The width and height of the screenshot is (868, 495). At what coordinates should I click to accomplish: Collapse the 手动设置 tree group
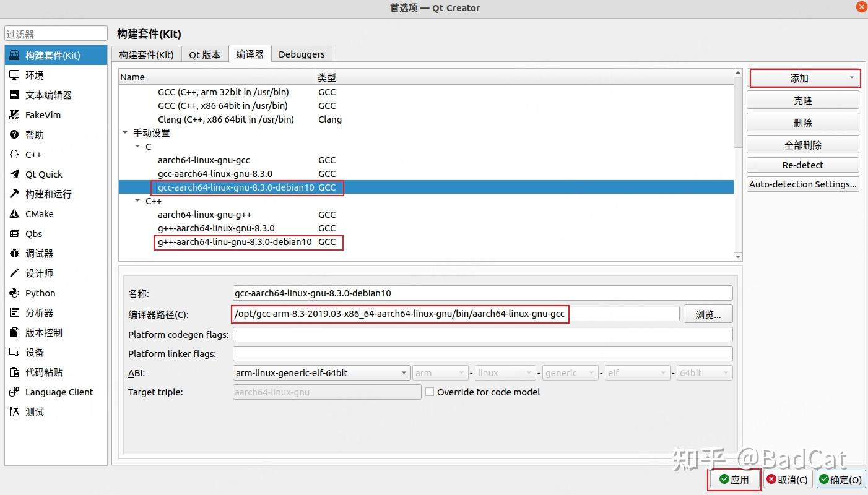click(126, 133)
